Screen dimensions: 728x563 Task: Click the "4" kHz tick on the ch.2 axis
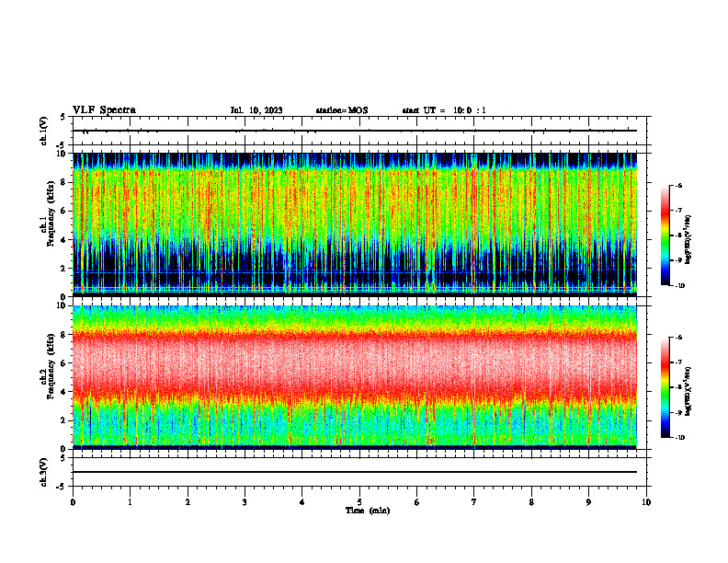pyautogui.click(x=63, y=392)
